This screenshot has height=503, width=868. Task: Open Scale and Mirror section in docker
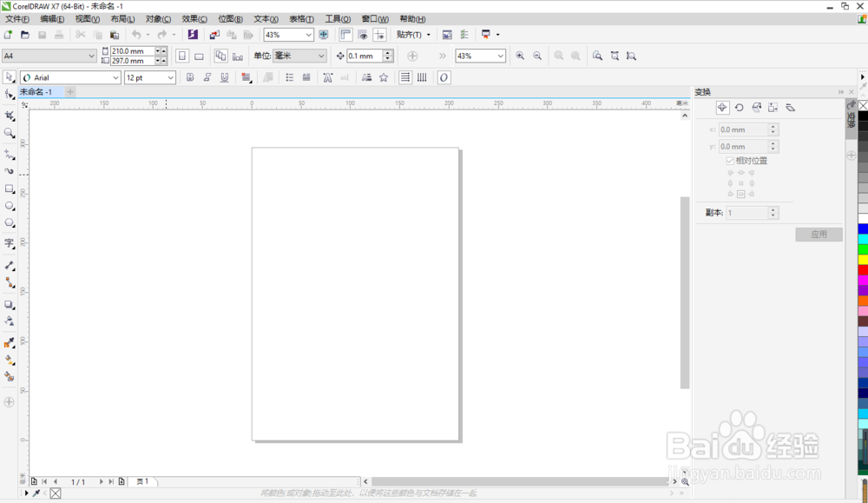(756, 108)
